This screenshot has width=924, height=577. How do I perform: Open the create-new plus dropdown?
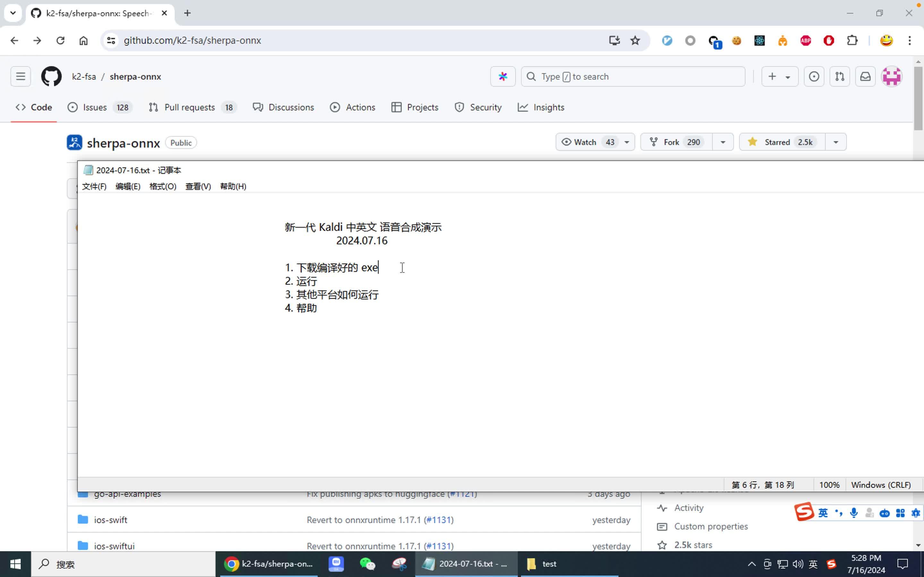coord(779,76)
